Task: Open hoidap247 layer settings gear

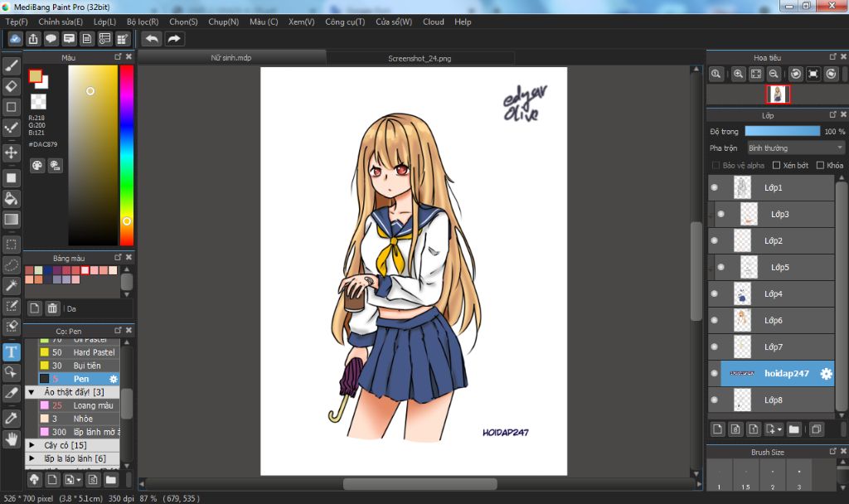Action: click(827, 374)
